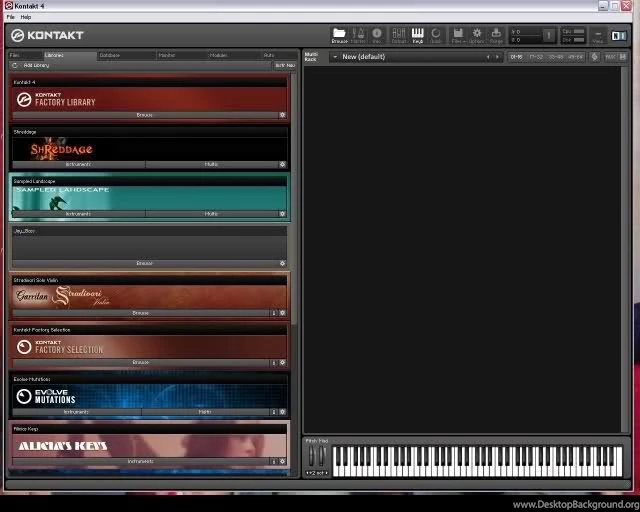
Task: Switch to the Monitor tab
Action: tap(182, 55)
